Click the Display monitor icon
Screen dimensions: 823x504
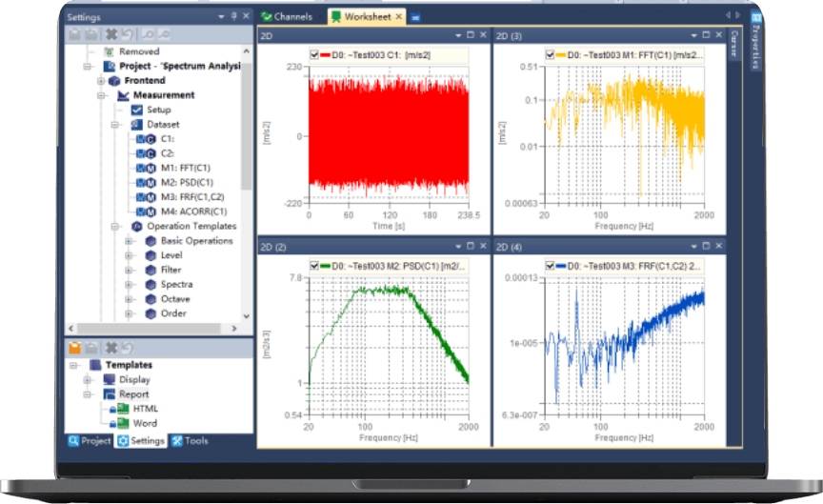point(110,379)
